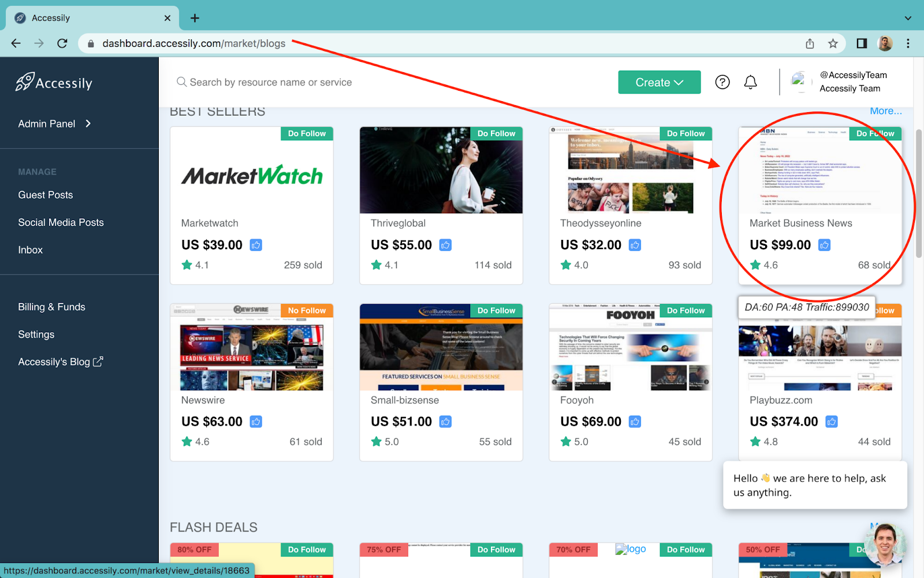Click the page vertical scrollbar
924x578 pixels.
pyautogui.click(x=919, y=194)
